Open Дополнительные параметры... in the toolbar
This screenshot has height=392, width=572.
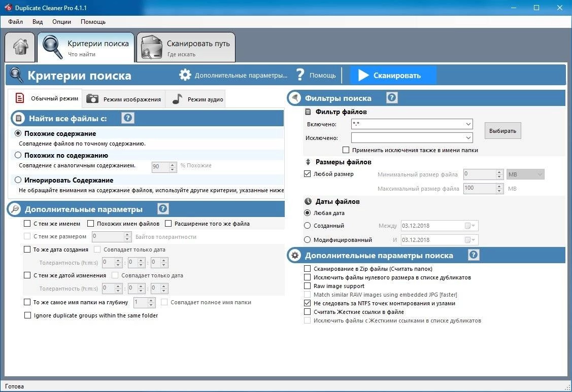point(233,75)
